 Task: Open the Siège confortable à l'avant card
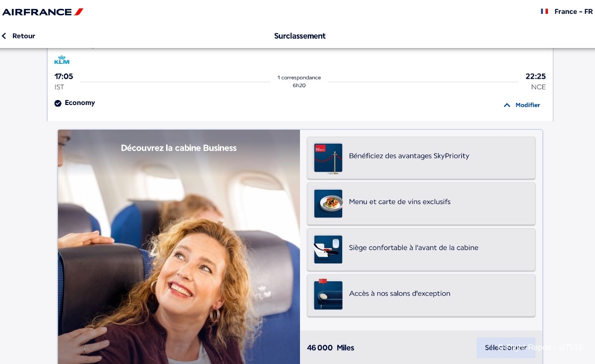[x=421, y=250]
